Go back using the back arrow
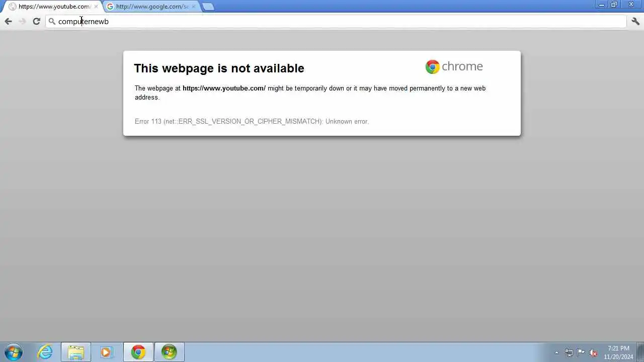 (8, 21)
